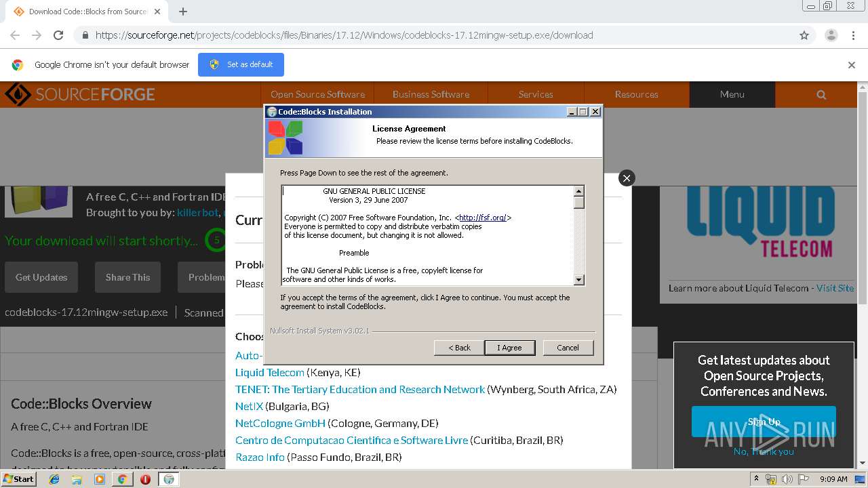This screenshot has width=868, height=488.
Task: Reload the page
Action: pos(58,35)
